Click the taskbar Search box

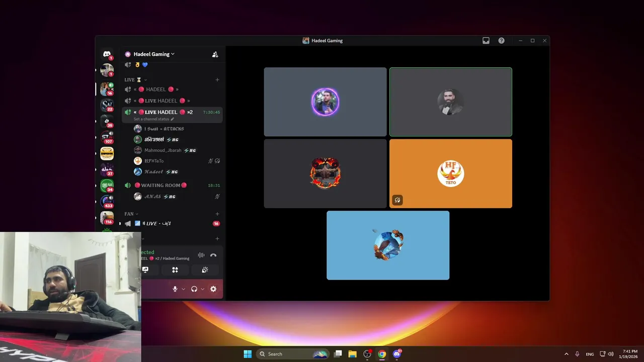tap(293, 354)
